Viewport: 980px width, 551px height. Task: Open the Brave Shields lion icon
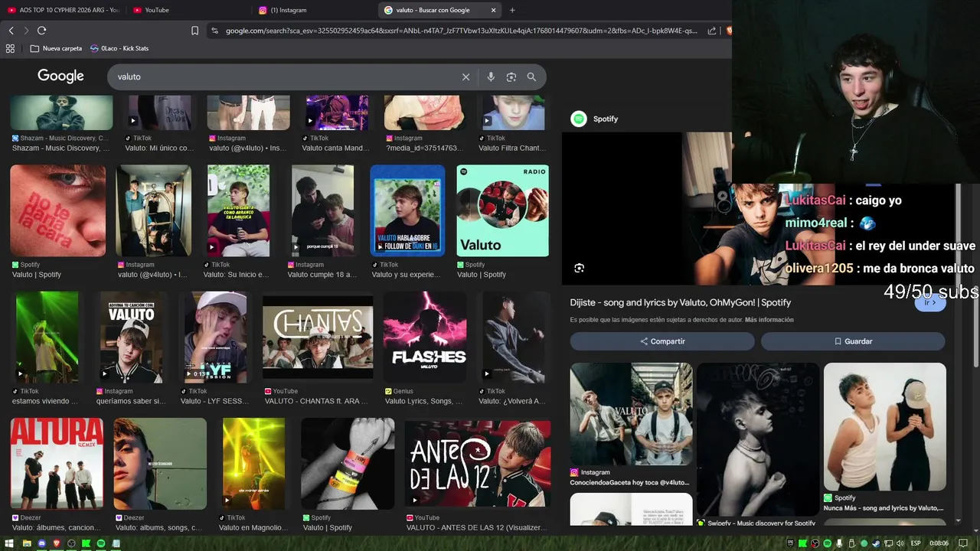tap(729, 31)
